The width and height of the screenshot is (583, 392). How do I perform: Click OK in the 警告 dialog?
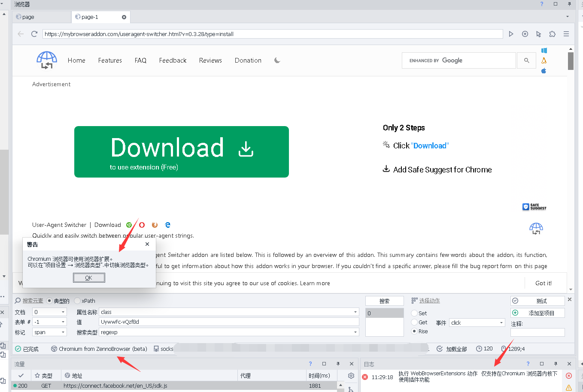(89, 278)
